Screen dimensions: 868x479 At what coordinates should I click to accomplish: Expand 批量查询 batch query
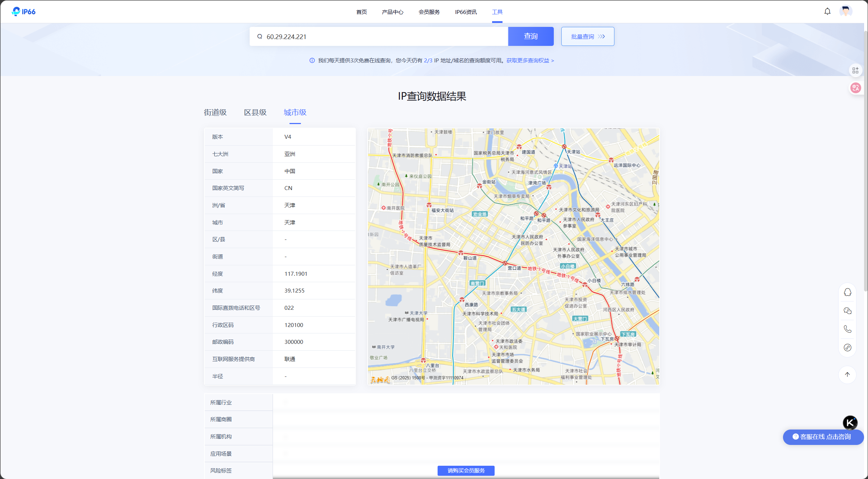click(588, 37)
